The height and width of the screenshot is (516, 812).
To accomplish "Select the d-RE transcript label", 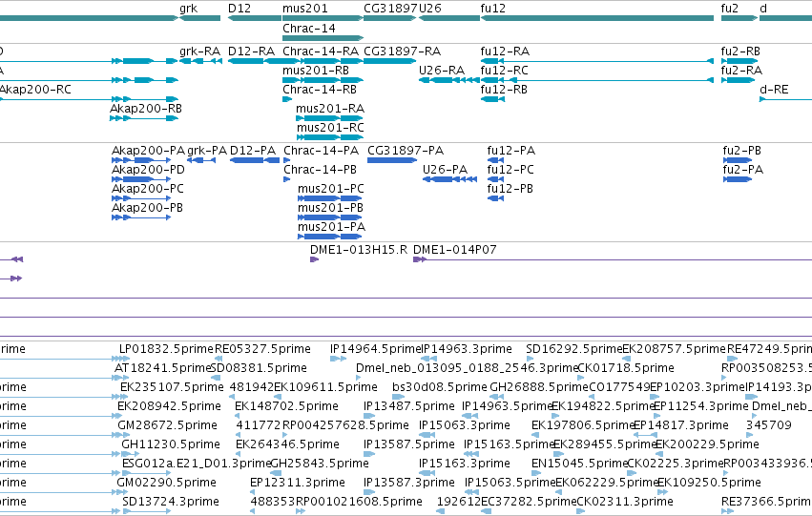I will click(774, 90).
